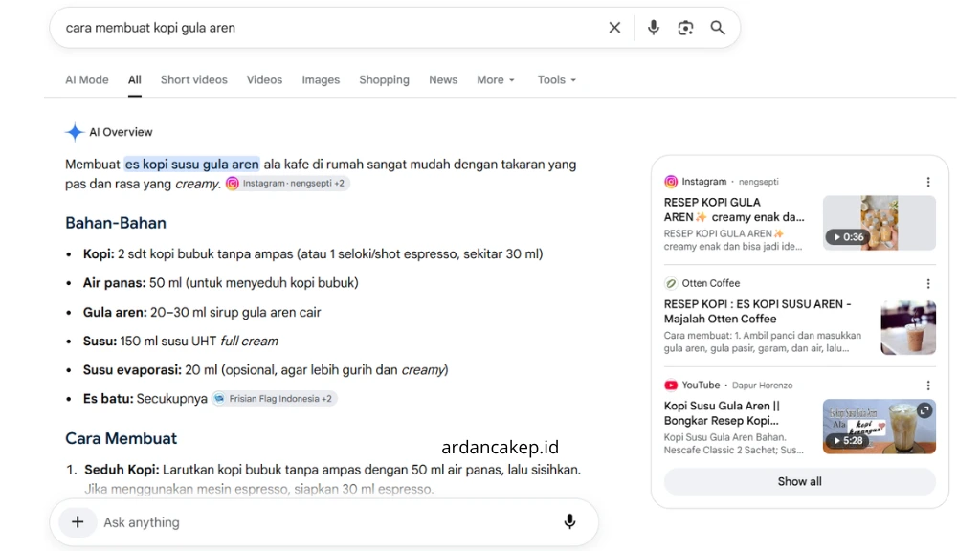Click the AI Overview label
The image size is (980, 551).
(x=121, y=132)
